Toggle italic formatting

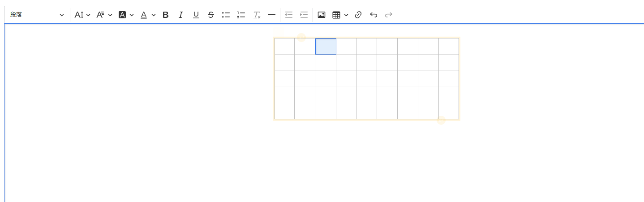[181, 15]
